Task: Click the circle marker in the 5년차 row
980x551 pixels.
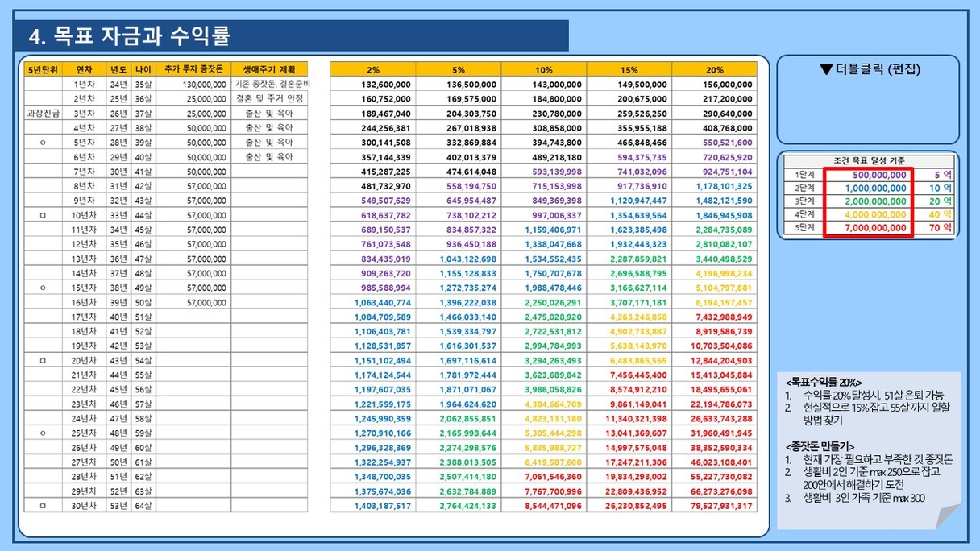Action: [43, 143]
